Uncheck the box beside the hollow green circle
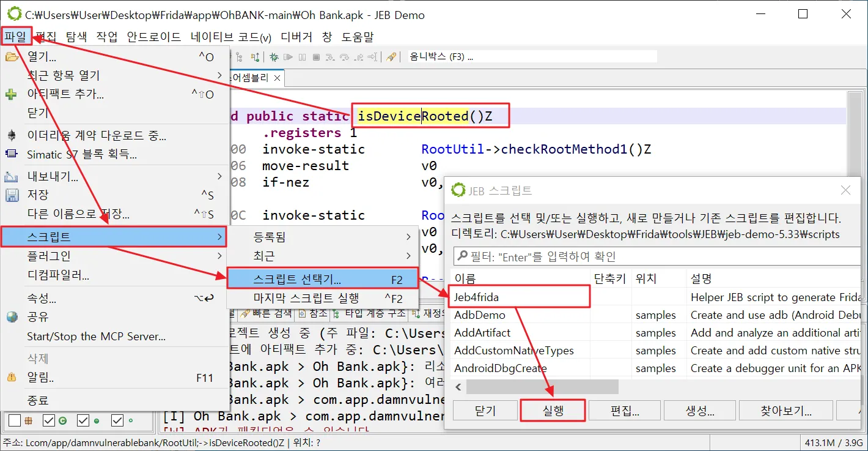This screenshot has width=868, height=451. click(x=117, y=420)
